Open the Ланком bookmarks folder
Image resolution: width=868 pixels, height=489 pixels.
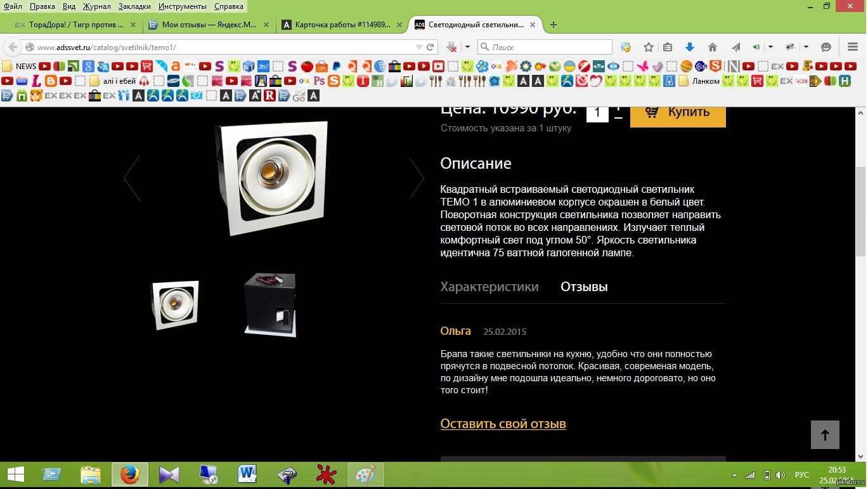(x=699, y=81)
